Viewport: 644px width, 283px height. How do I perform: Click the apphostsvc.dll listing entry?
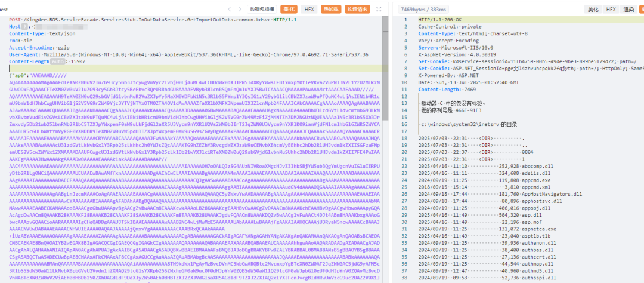[x=490, y=201]
